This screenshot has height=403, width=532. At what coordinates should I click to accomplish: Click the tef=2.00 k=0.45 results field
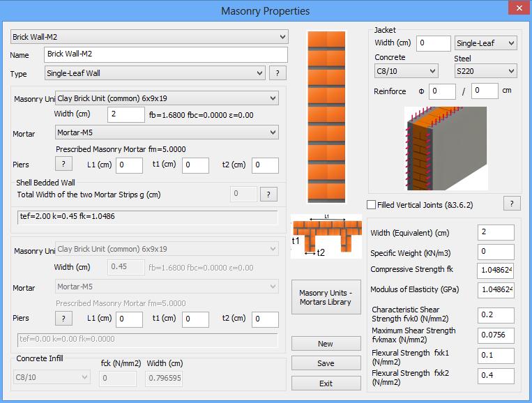pyautogui.click(x=148, y=217)
